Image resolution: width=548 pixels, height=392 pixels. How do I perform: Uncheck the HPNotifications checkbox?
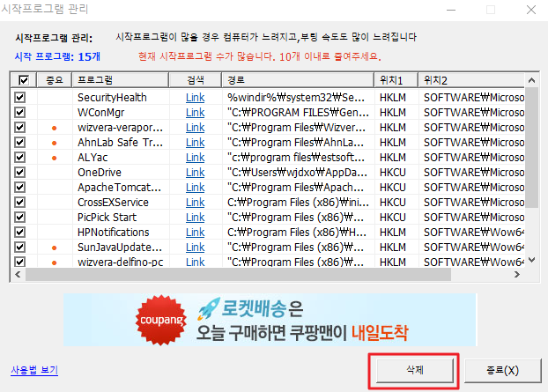[x=20, y=232]
